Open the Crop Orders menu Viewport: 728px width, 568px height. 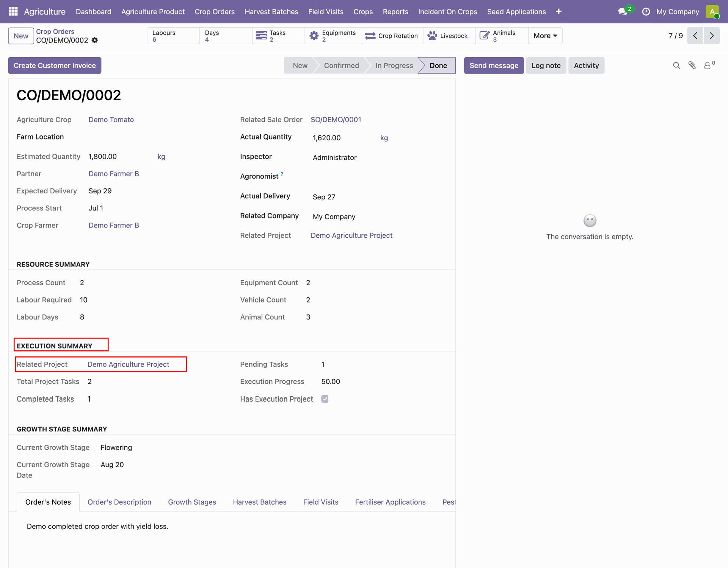tap(215, 12)
